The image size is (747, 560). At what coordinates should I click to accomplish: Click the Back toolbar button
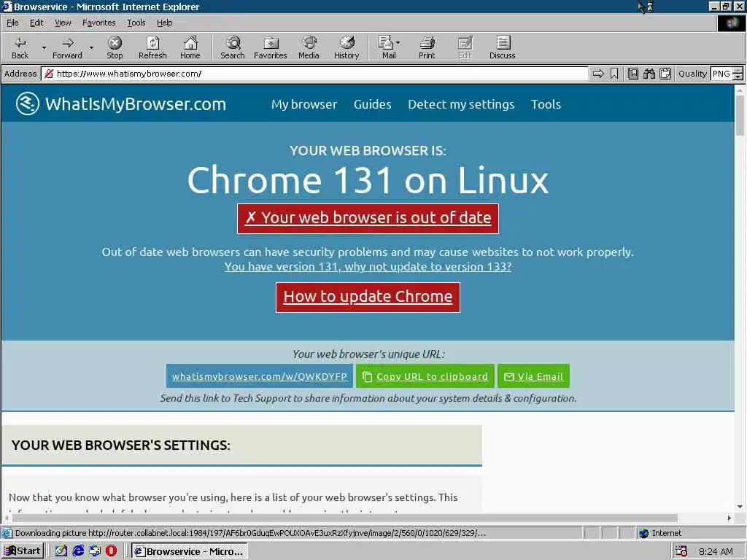(20, 47)
